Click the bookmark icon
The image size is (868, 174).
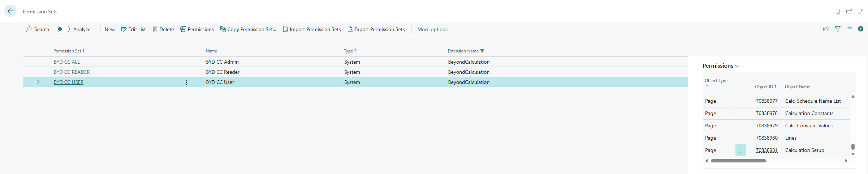point(837,12)
